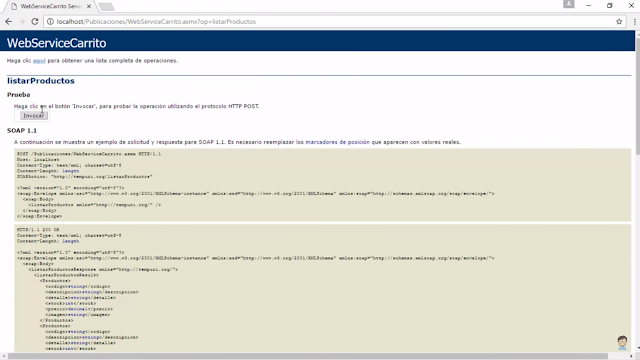640x360 pixels.
Task: Bookmark this page with the star
Action: point(619,22)
